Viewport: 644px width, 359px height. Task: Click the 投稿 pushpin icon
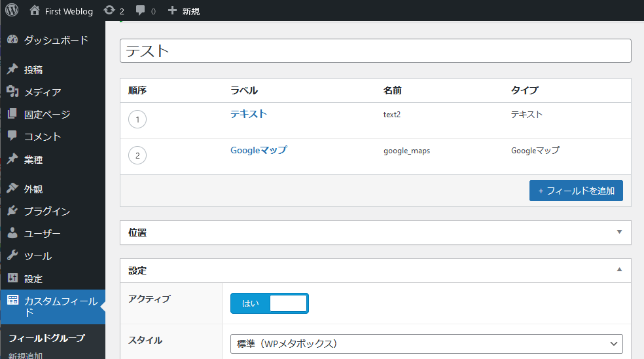[x=12, y=69]
